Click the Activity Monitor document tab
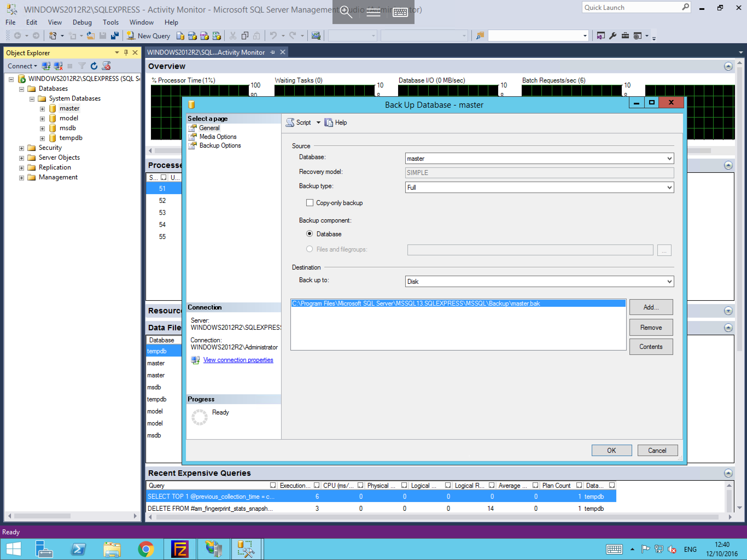747x560 pixels. tap(216, 52)
